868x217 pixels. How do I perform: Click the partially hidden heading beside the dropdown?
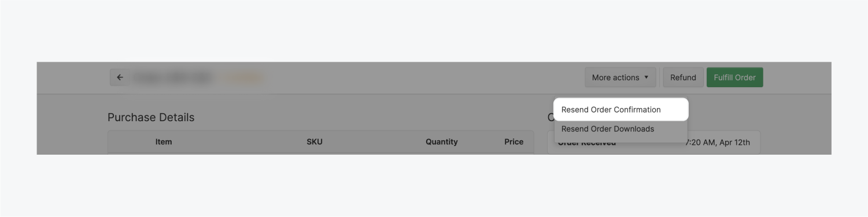551,117
